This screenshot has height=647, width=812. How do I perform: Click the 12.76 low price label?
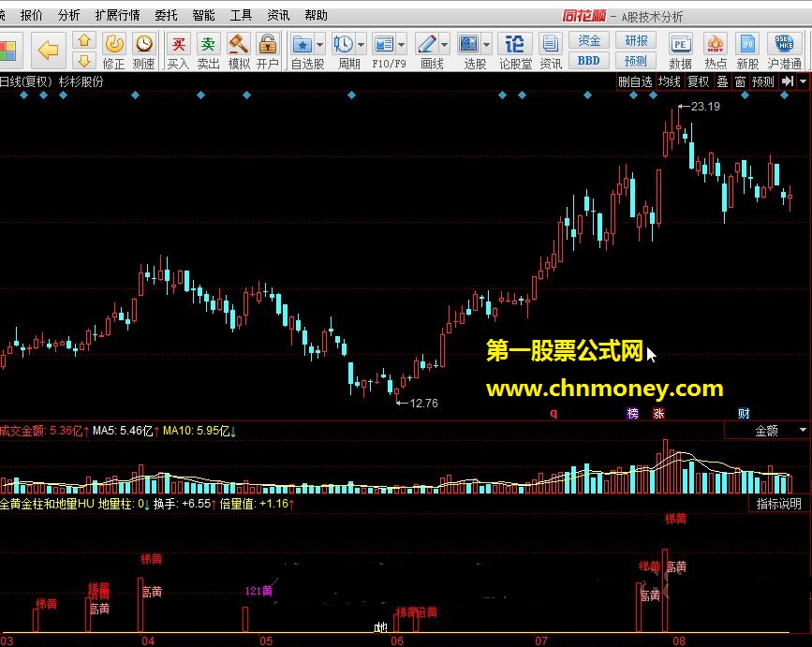pos(423,404)
